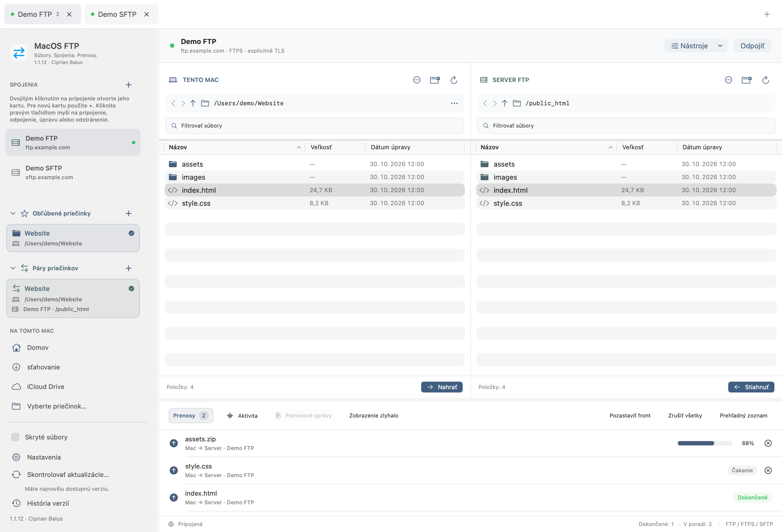Click the Stiahnuť download button
The width and height of the screenshot is (782, 532).
tap(751, 387)
